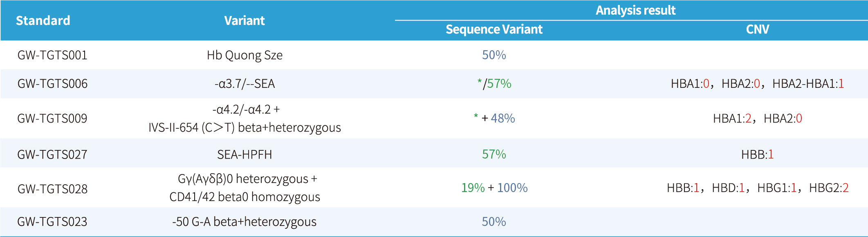Select the Analysis result header
This screenshot has width=868, height=237.
635,10
